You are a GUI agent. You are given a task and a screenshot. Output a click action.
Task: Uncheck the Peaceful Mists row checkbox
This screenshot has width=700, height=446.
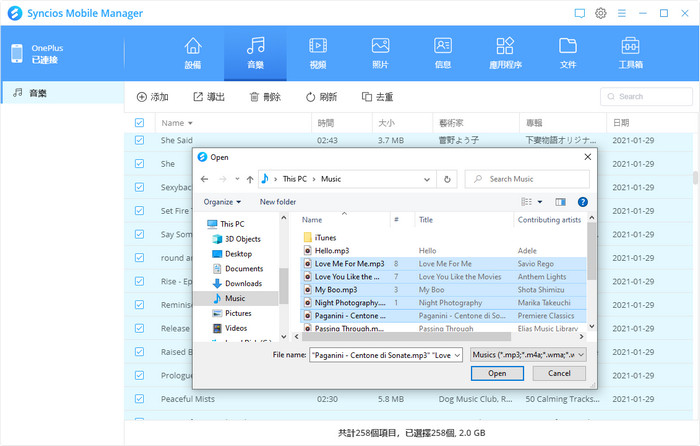[x=140, y=400]
